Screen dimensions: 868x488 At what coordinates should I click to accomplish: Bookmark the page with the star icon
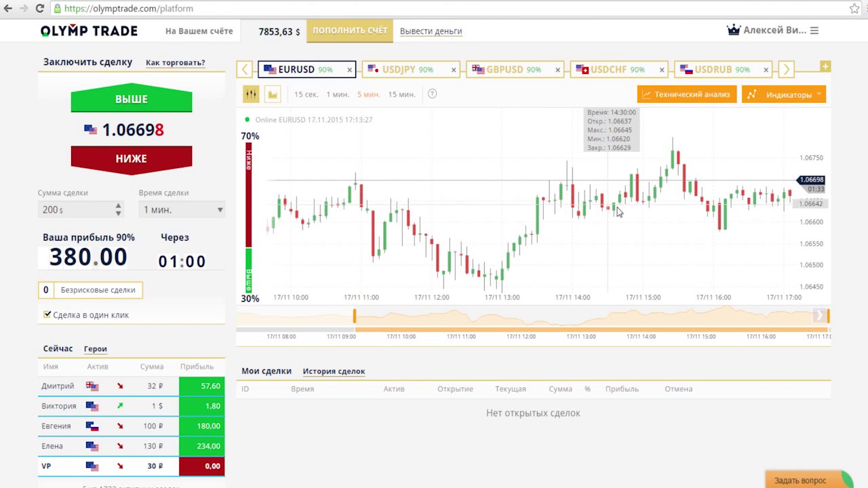pyautogui.click(x=854, y=9)
